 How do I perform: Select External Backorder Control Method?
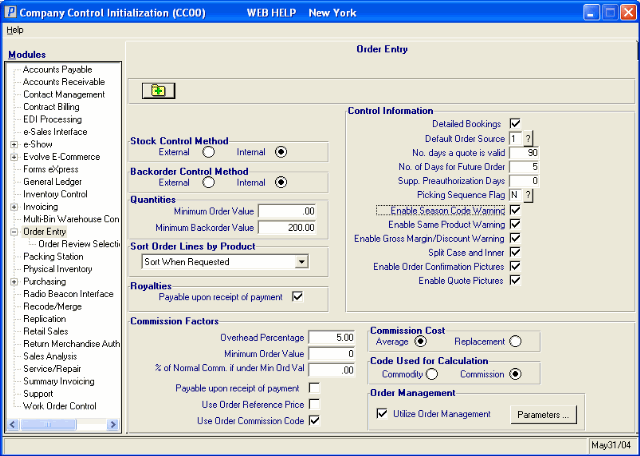pos(208,182)
